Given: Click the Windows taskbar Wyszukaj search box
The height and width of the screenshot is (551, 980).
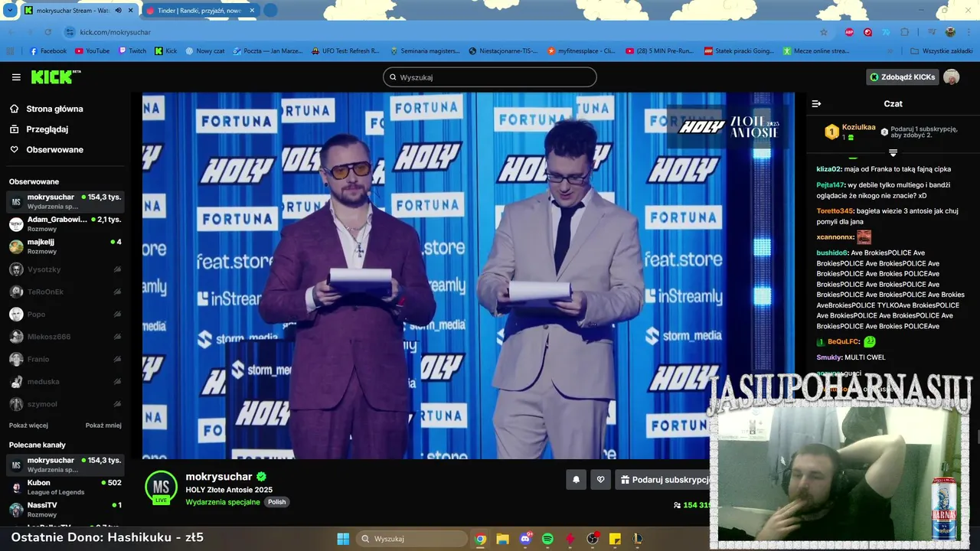Looking at the screenshot, I should 413,539.
